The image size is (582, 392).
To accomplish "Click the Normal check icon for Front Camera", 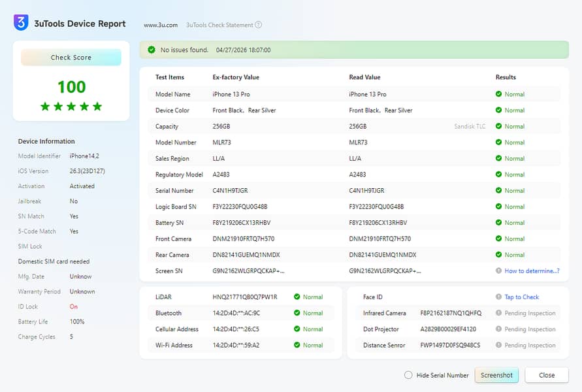I will point(498,238).
